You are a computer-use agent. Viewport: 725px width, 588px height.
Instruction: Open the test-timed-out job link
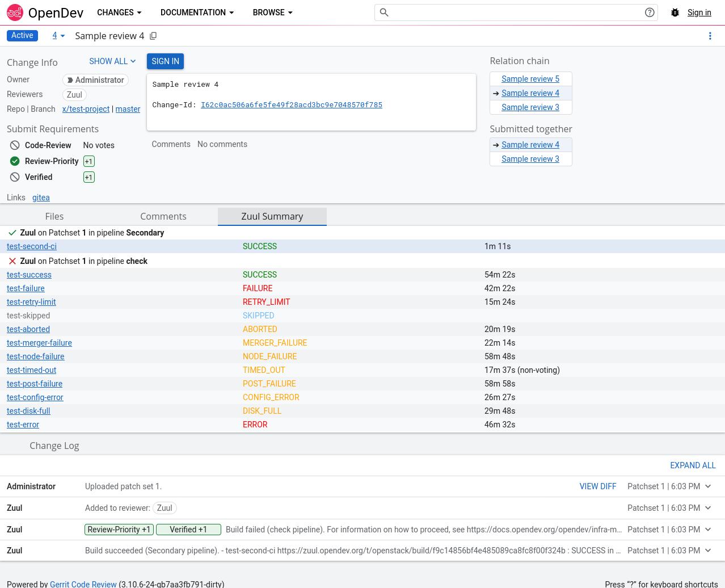pos(32,370)
